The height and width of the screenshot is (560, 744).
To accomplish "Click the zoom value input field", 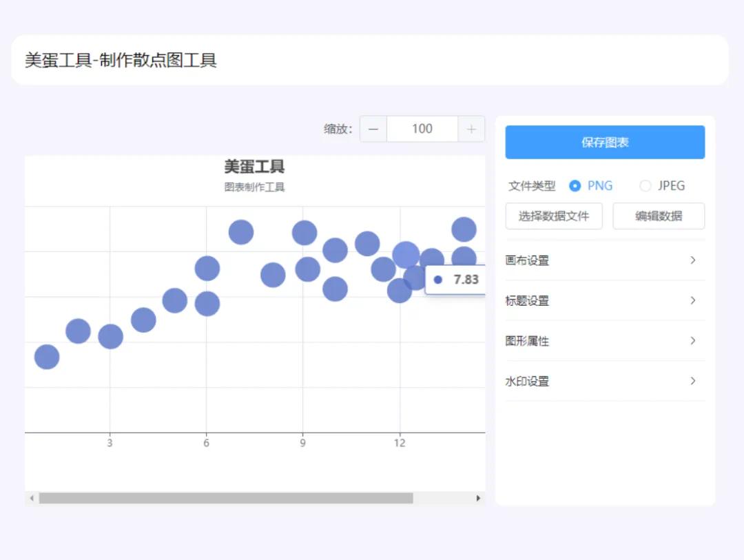I will (x=422, y=129).
